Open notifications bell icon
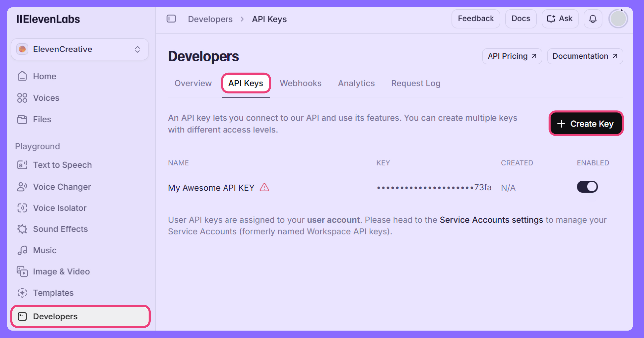Screen dimensions: 644x338 (x=593, y=19)
